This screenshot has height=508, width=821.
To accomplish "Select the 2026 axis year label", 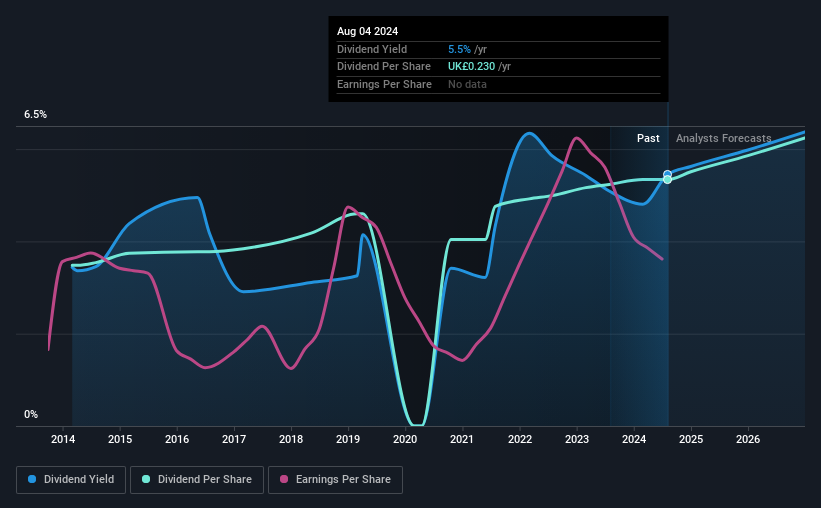I will click(748, 439).
